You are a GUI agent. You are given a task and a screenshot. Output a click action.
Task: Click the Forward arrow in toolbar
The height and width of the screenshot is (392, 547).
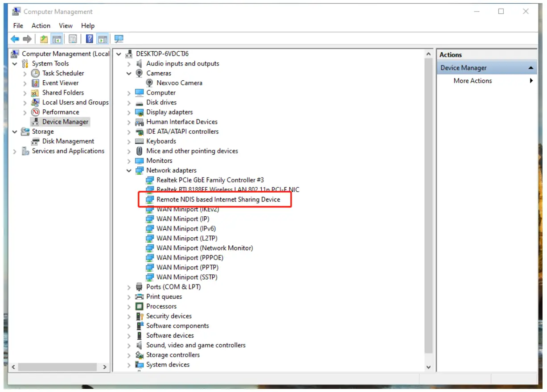click(x=27, y=39)
